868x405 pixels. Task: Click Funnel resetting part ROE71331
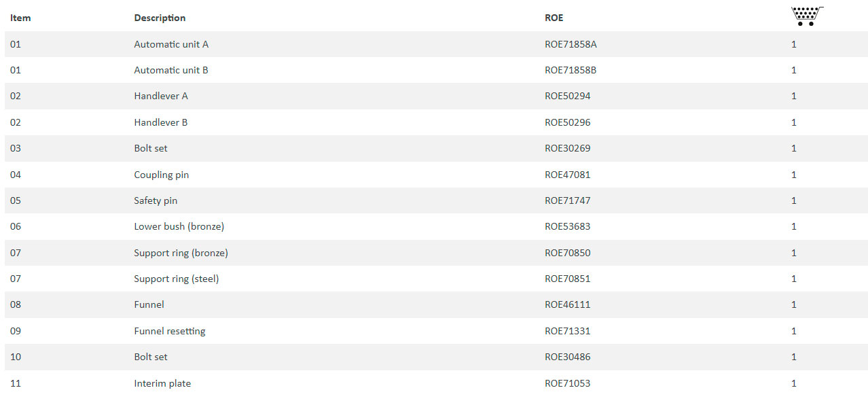[568, 331]
